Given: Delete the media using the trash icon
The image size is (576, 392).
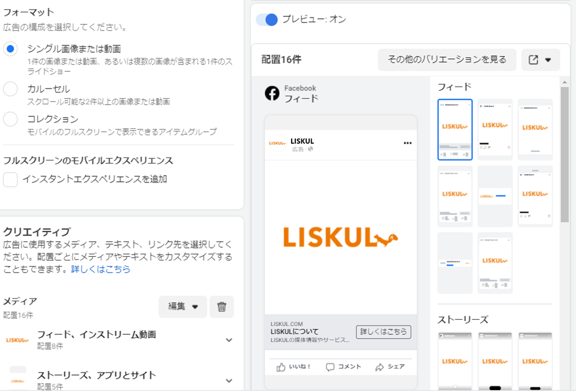Looking at the screenshot, I should (x=221, y=307).
